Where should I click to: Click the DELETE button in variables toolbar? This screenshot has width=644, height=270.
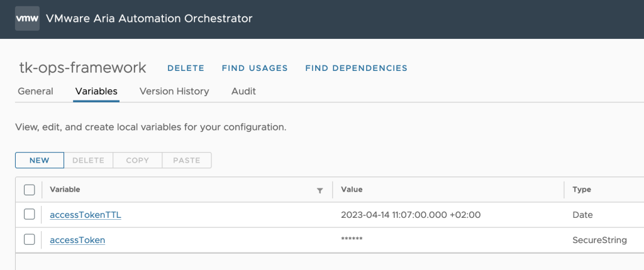[88, 161]
